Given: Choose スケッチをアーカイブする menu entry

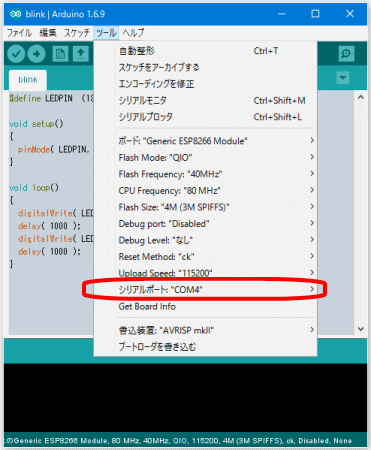Looking at the screenshot, I should coord(205,67).
